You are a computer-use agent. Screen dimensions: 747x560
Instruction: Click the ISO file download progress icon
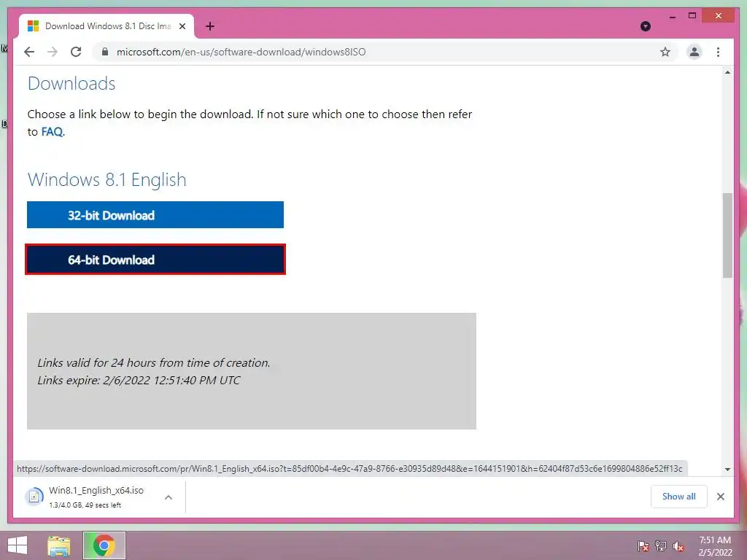tap(34, 497)
